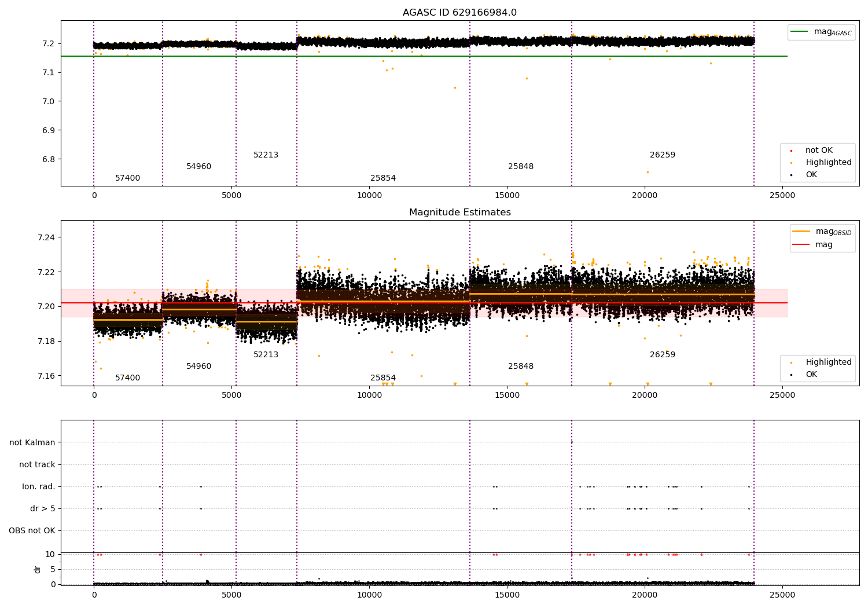The height and width of the screenshot is (608, 868).
Task: Click the title 'AGASC ID 629166984.0'
Action: pos(459,13)
